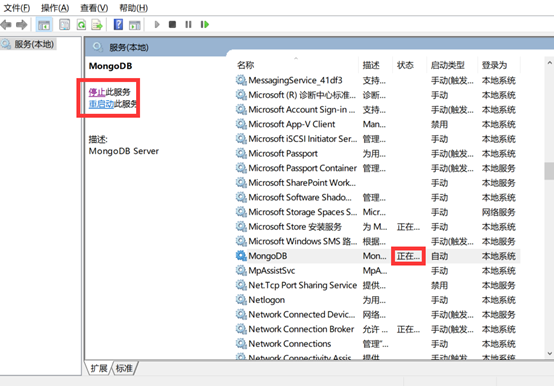Image resolution: width=554 pixels, height=386 pixels.
Task: Click the Stop service square button
Action: tap(172, 24)
